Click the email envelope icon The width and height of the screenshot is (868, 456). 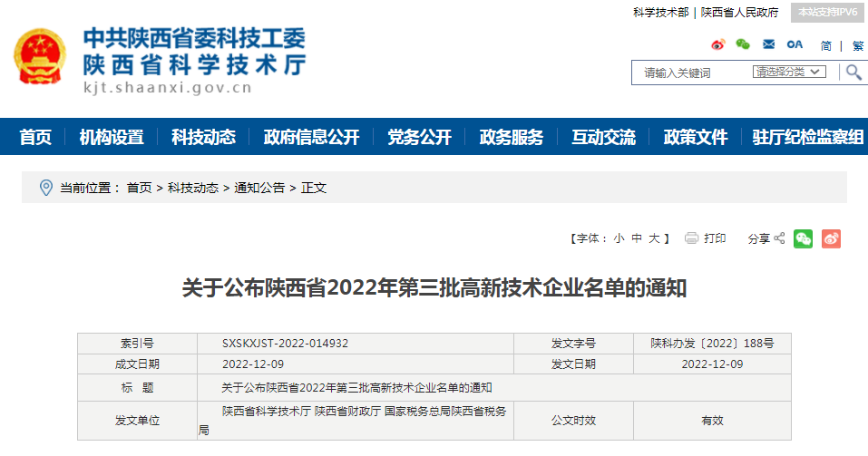768,44
